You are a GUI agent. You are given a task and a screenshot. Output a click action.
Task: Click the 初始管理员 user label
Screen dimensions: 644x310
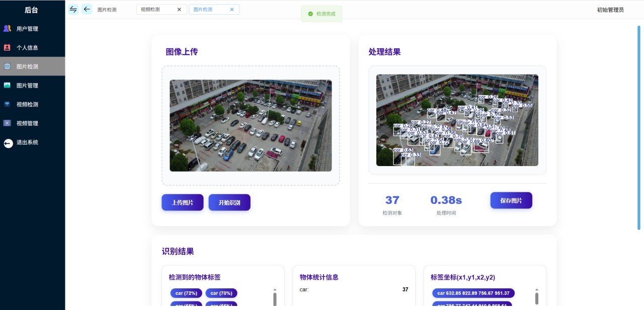tap(610, 10)
